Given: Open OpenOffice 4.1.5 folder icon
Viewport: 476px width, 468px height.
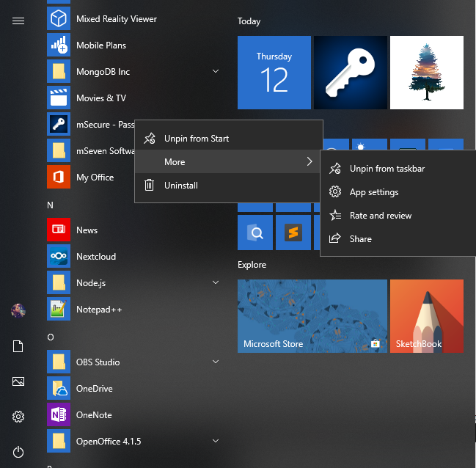Looking at the screenshot, I should [59, 441].
